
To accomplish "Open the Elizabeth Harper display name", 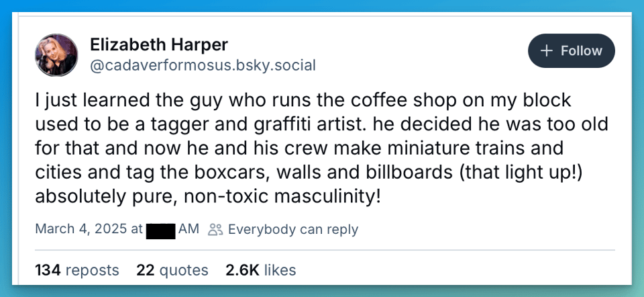I will (x=159, y=45).
